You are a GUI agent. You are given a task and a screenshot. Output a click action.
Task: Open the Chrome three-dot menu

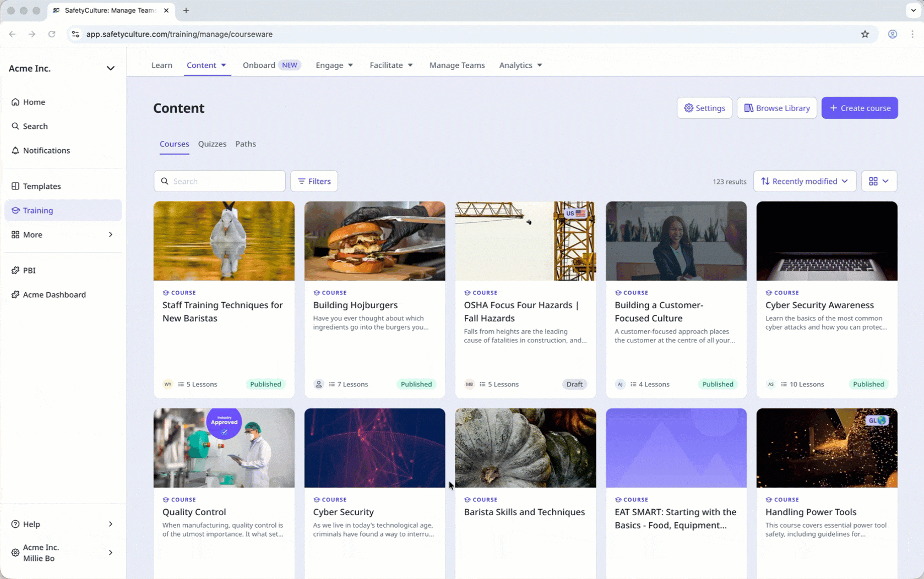[x=912, y=34]
